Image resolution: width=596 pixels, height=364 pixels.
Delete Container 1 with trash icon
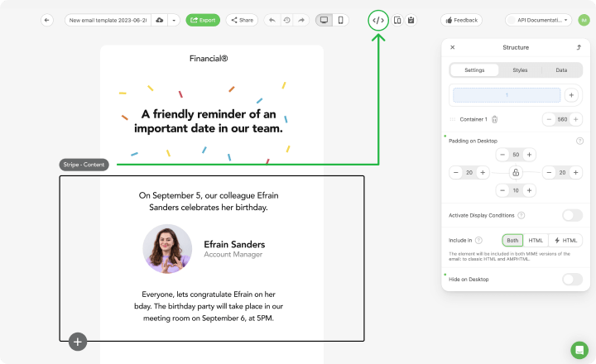[x=494, y=120]
